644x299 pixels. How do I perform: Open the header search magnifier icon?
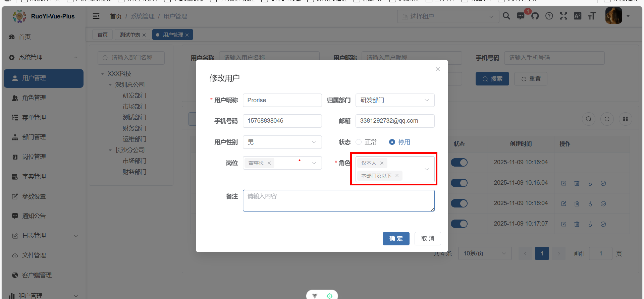coord(506,16)
